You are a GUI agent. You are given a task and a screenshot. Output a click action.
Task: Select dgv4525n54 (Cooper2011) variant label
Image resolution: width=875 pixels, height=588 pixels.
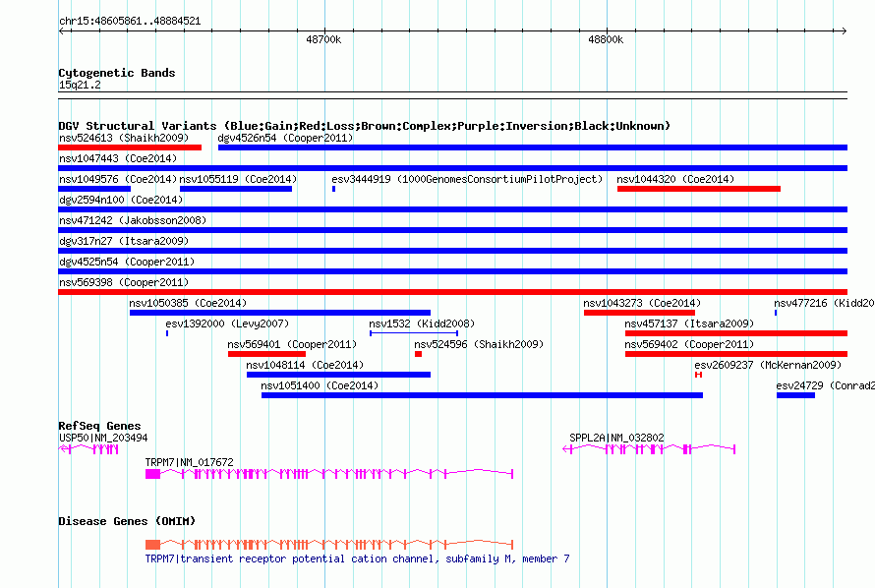127,262
